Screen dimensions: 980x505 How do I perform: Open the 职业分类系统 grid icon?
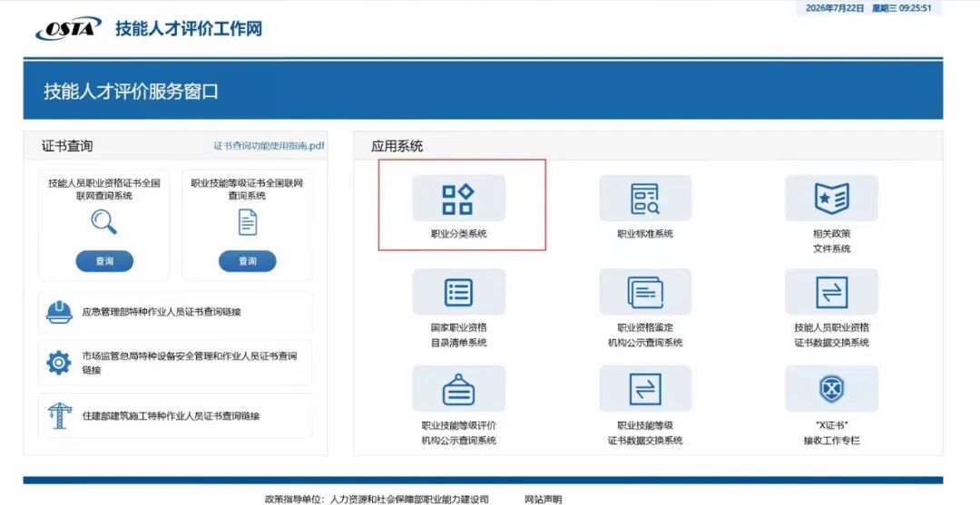(458, 199)
